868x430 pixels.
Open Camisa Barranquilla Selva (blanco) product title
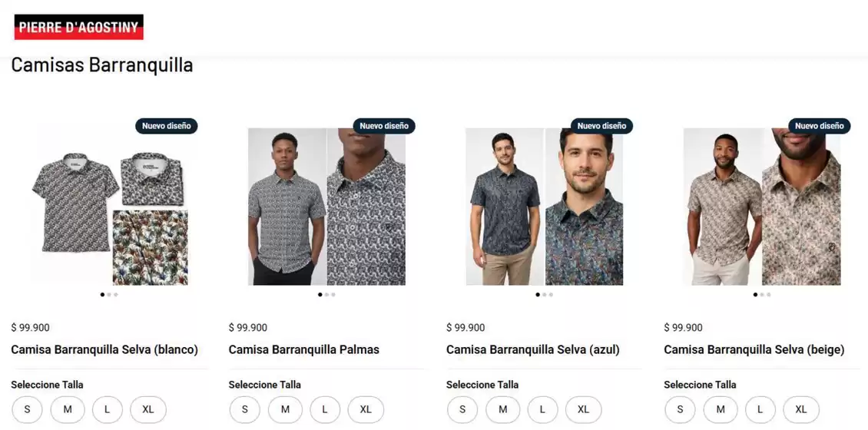coord(104,349)
